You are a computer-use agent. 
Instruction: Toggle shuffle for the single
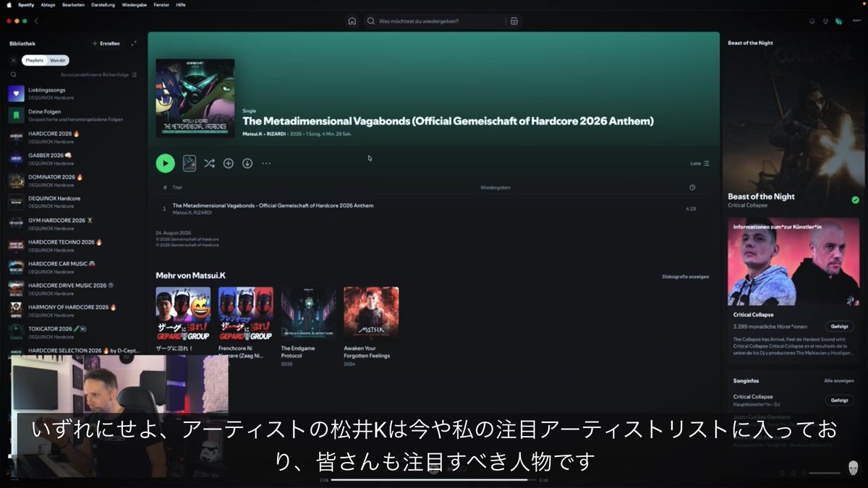click(209, 163)
